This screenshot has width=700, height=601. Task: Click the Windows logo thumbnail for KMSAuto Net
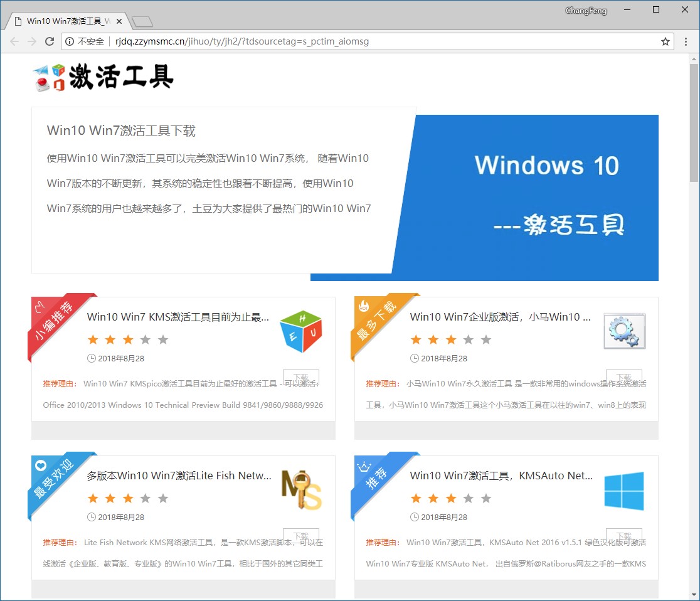click(x=624, y=491)
